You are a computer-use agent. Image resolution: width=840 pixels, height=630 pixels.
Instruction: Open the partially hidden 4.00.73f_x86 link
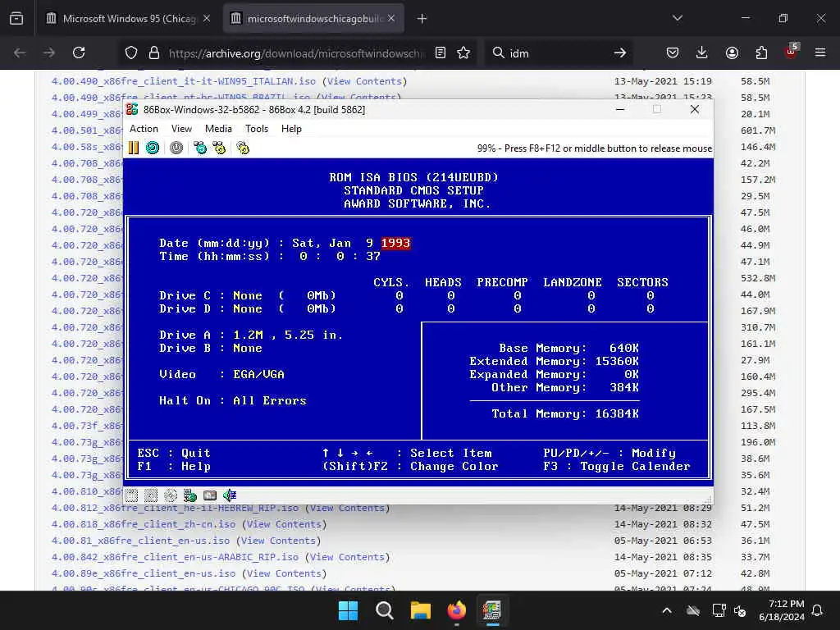(x=87, y=426)
